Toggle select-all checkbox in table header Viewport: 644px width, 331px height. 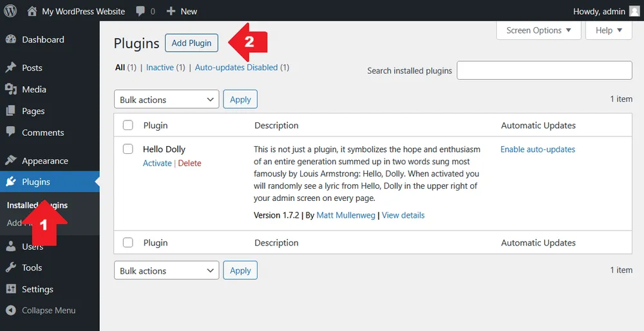click(x=128, y=126)
